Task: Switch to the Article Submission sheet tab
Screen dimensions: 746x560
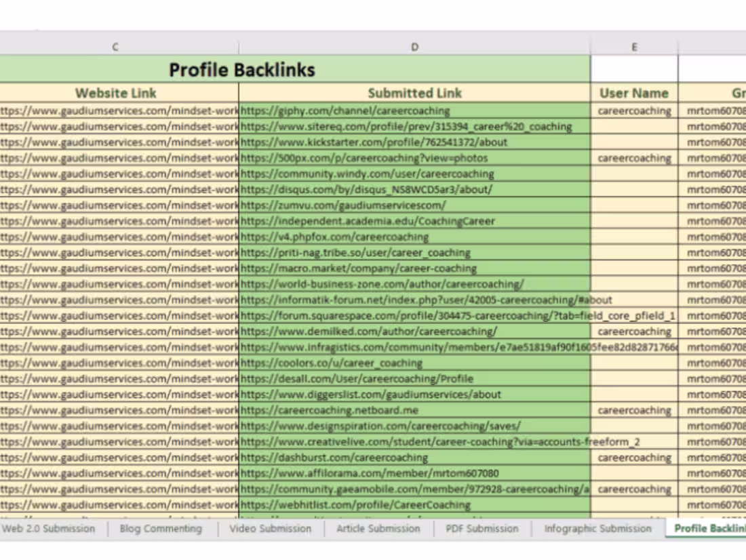Action: point(378,529)
